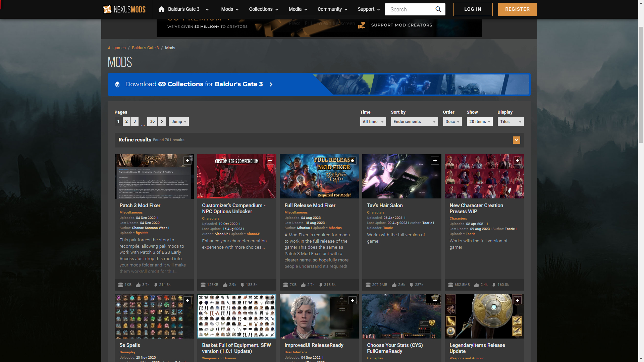The height and width of the screenshot is (362, 644).
Task: Click in the Search input field
Action: coord(409,9)
